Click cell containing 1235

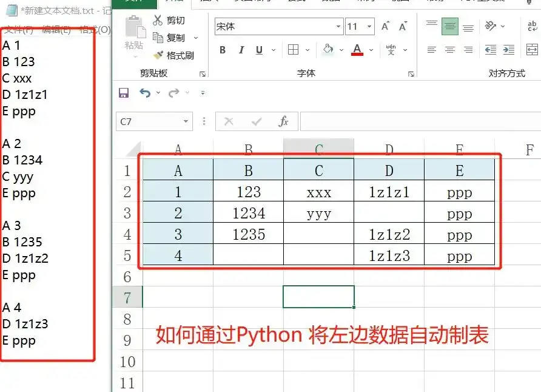pos(249,234)
